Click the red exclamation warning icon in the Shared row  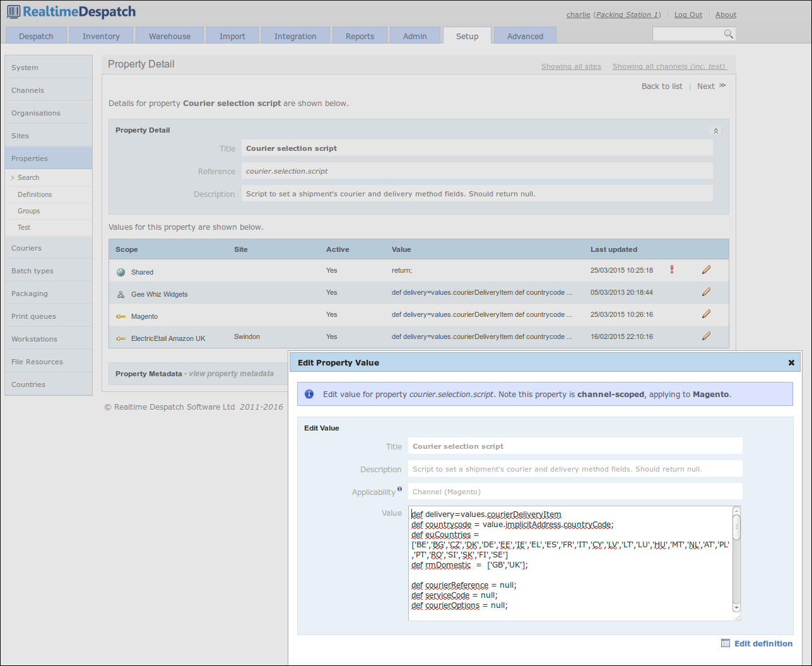[672, 270]
